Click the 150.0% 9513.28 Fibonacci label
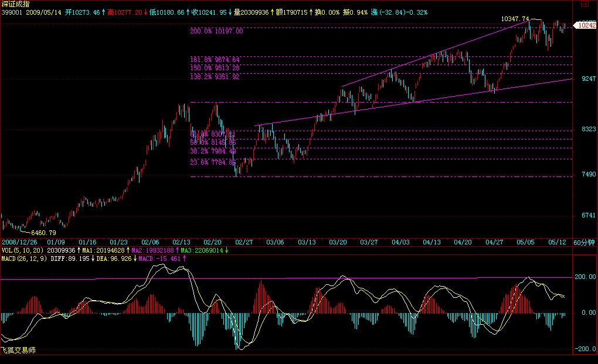Image resolution: width=598 pixels, height=364 pixels. [215, 68]
